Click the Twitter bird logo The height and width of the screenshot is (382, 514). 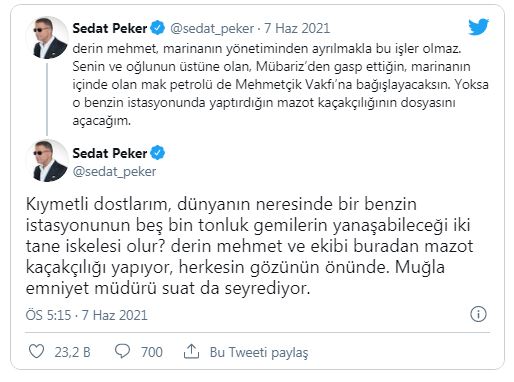click(x=478, y=27)
